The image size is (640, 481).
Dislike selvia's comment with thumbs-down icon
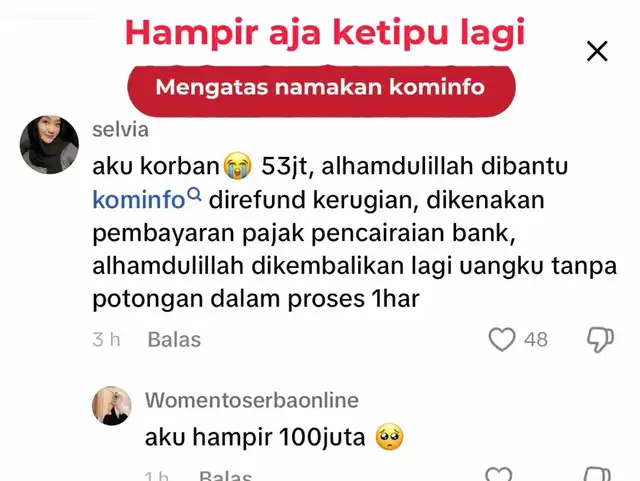coord(600,340)
